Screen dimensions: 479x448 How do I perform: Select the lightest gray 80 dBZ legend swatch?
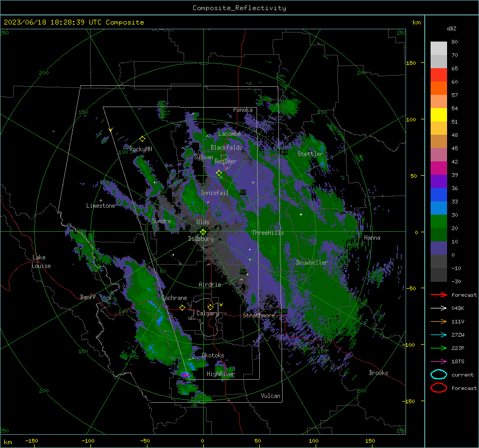[x=439, y=48]
